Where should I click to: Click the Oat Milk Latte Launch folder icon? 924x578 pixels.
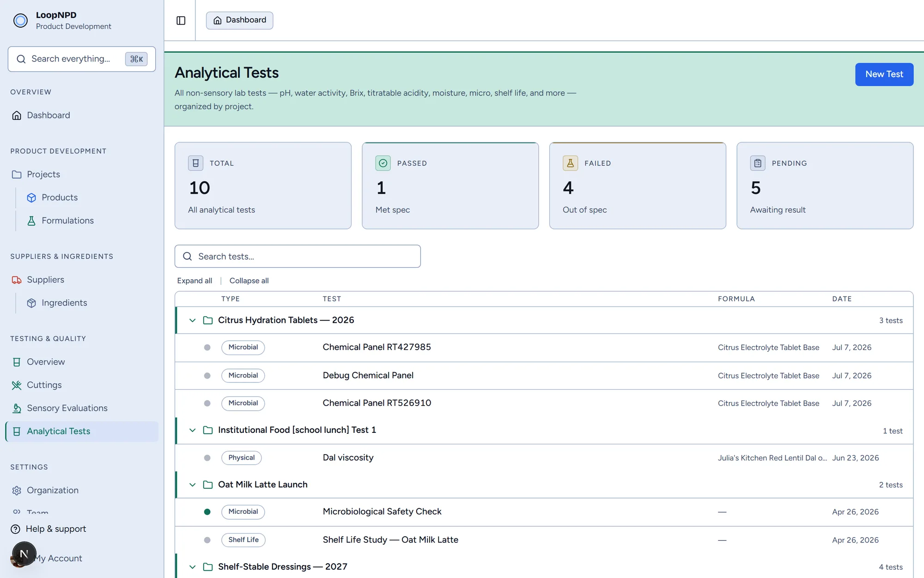208,485
